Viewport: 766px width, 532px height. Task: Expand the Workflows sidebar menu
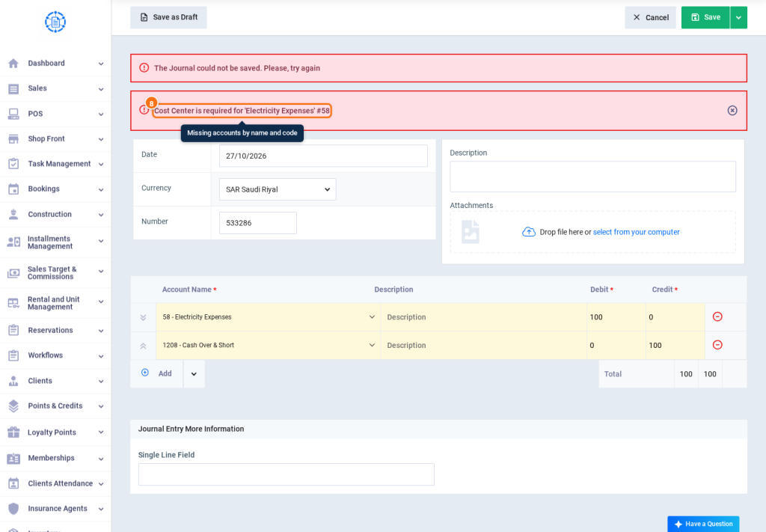click(55, 355)
